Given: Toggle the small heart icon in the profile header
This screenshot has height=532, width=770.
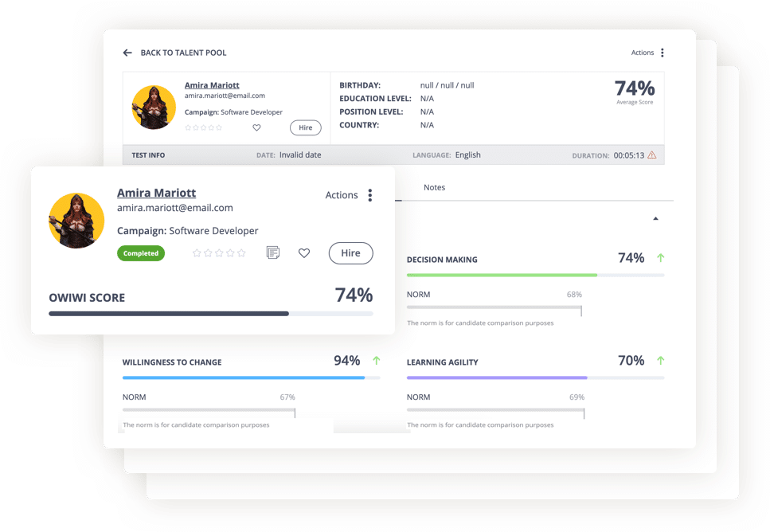Looking at the screenshot, I should coord(256,127).
